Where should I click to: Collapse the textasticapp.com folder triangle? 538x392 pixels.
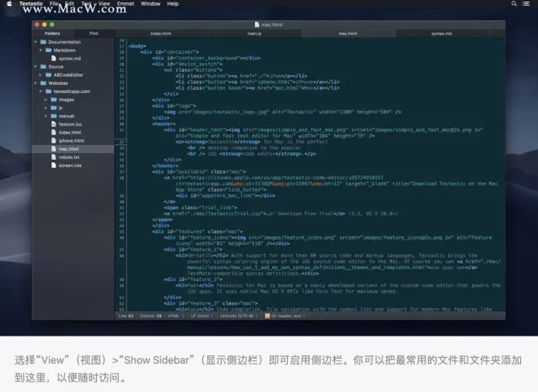click(41, 91)
